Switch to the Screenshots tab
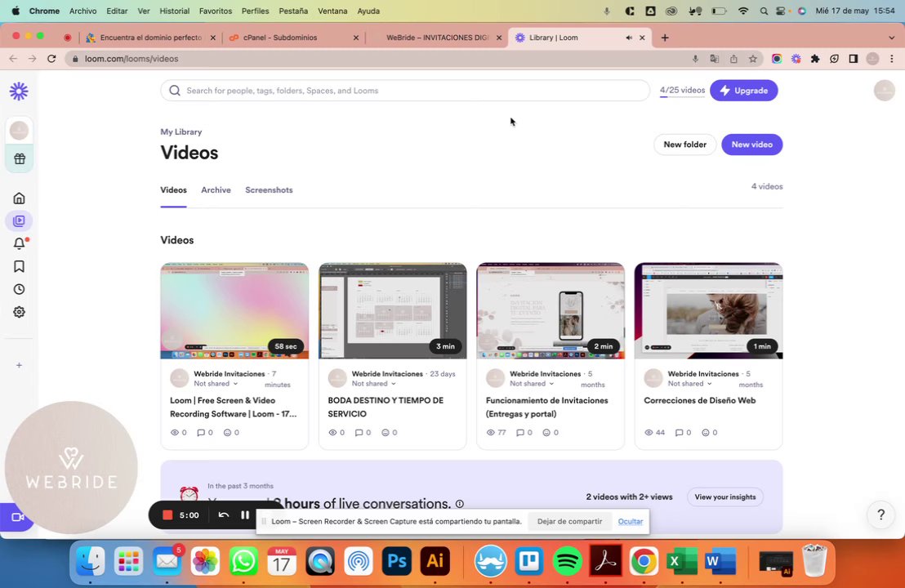 [x=269, y=189]
